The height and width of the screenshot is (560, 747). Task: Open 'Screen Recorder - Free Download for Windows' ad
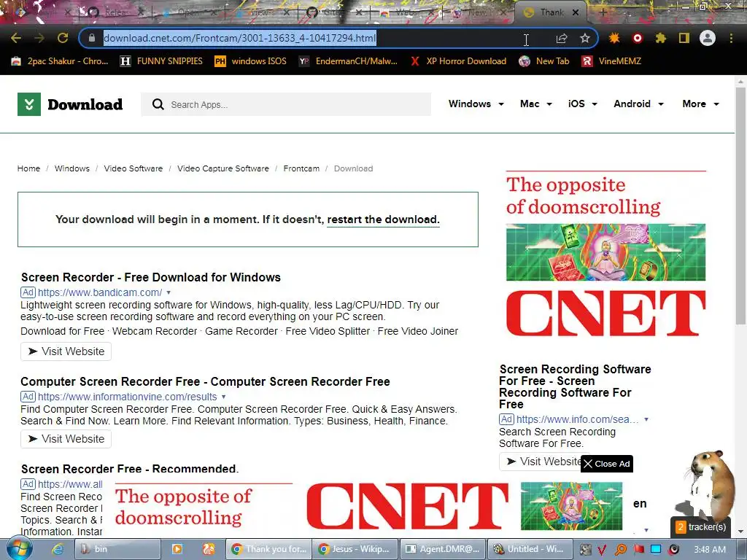pos(150,277)
